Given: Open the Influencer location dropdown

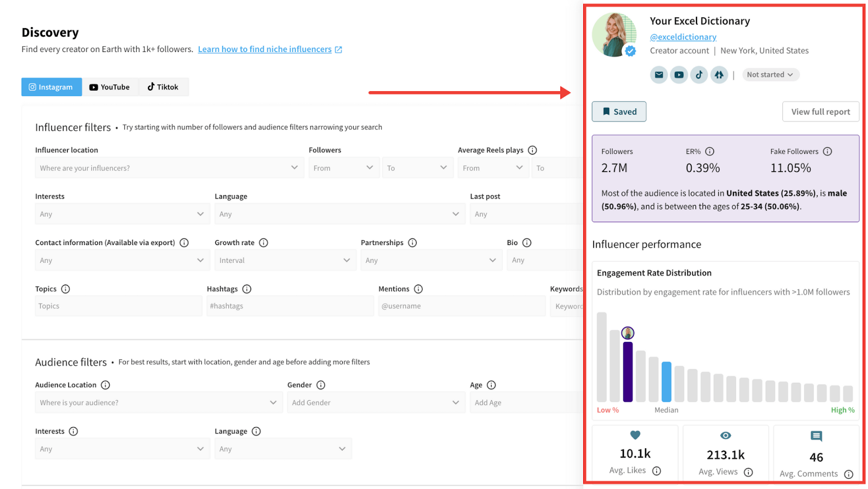Looking at the screenshot, I should pos(169,168).
